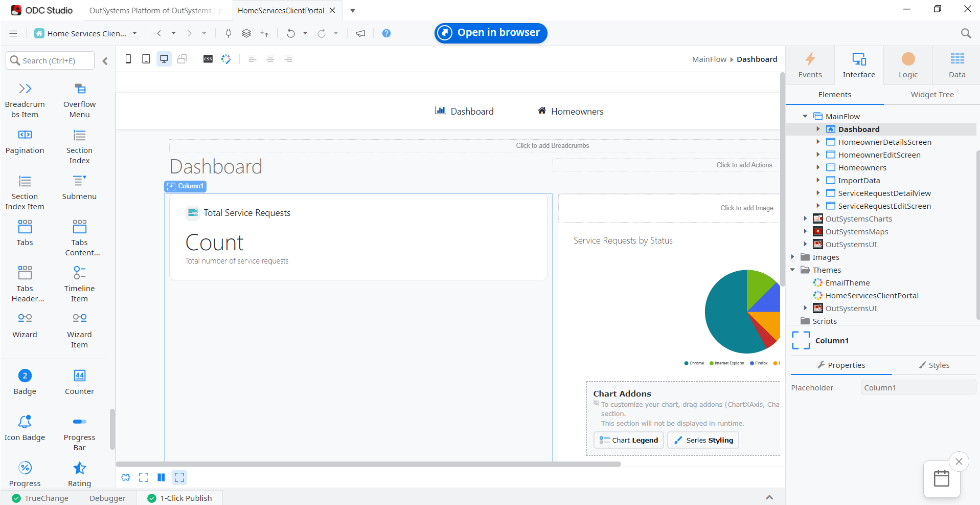The height and width of the screenshot is (505, 980).
Task: Click the Search field in the sidebar
Action: pyautogui.click(x=50, y=60)
